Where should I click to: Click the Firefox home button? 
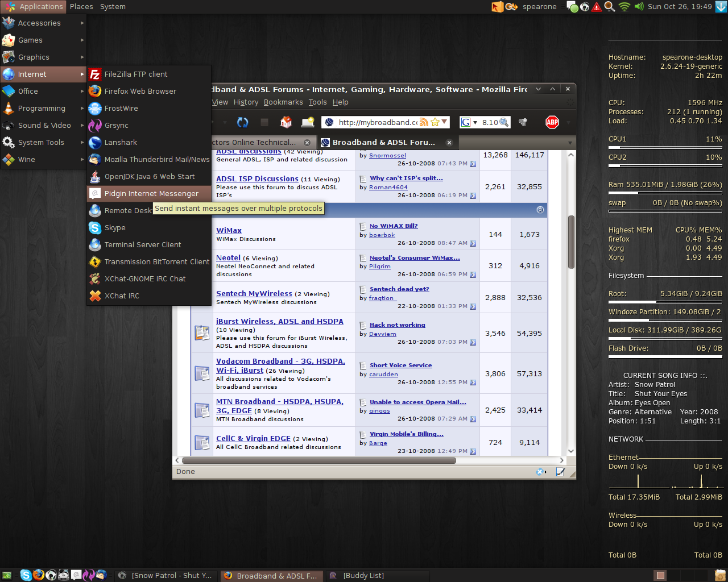tap(286, 122)
